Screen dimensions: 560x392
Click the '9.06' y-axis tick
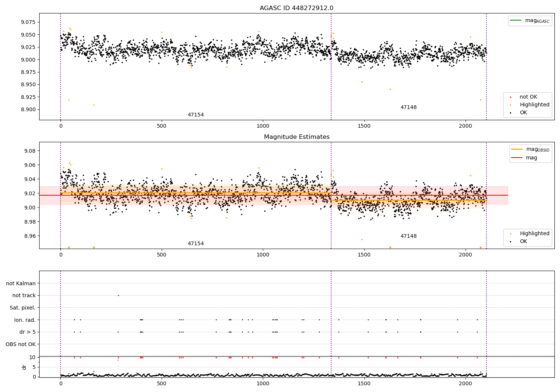[30, 165]
